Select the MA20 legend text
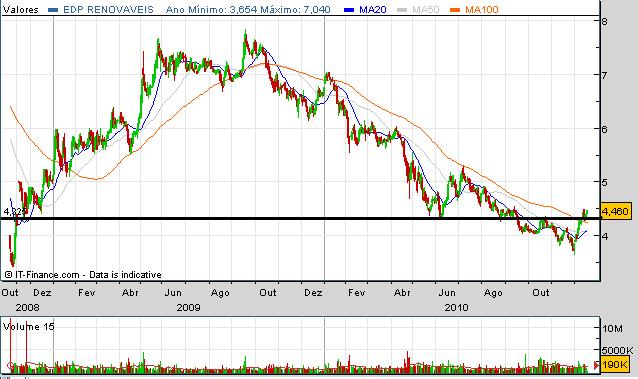The height and width of the screenshot is (379, 638). (372, 9)
